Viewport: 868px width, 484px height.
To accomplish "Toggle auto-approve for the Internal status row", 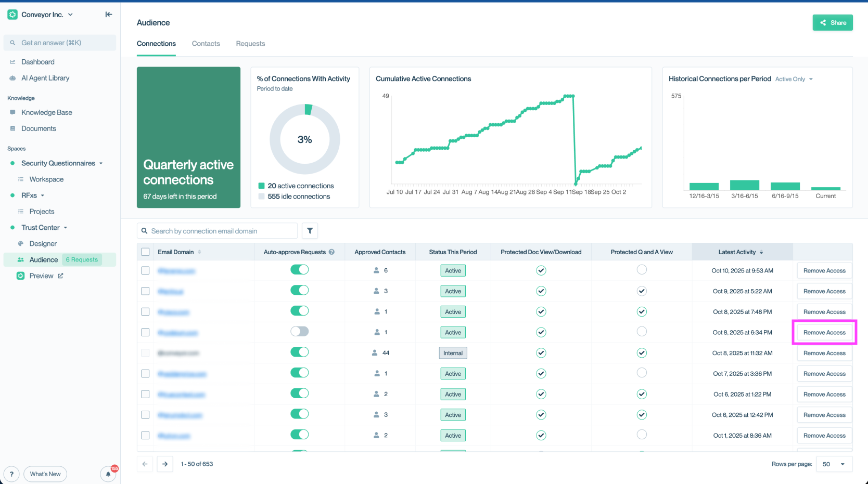I will coord(299,352).
